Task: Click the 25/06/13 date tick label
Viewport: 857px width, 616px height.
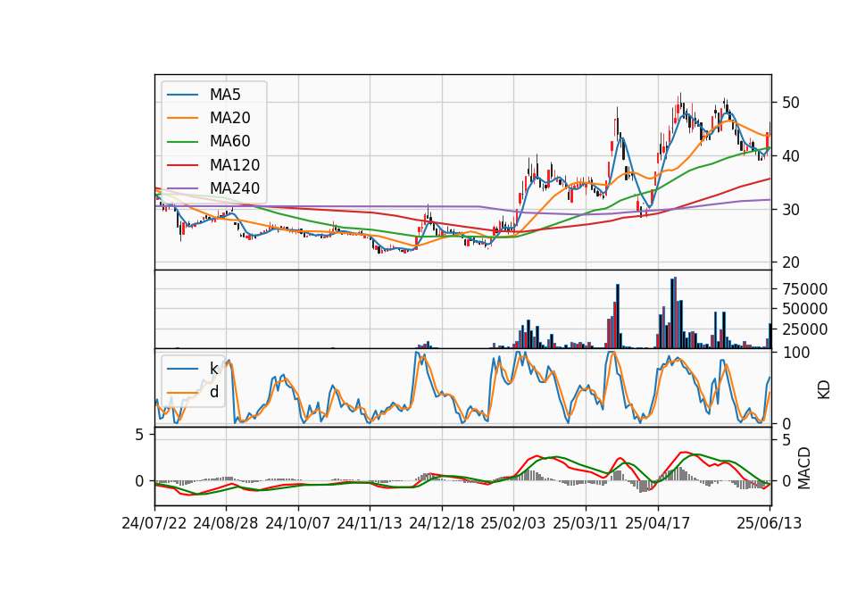Action: 769,523
